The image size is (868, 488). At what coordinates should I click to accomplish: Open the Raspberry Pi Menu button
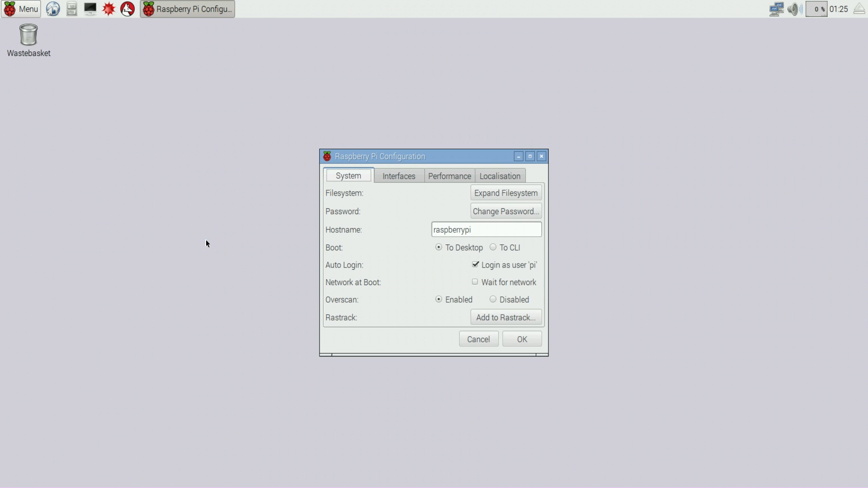point(21,9)
